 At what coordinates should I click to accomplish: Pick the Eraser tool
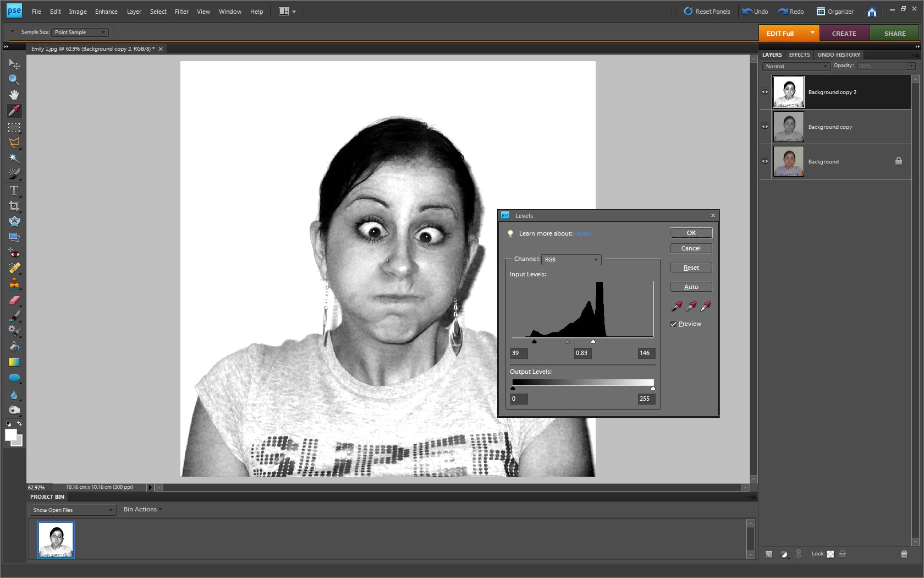click(14, 301)
